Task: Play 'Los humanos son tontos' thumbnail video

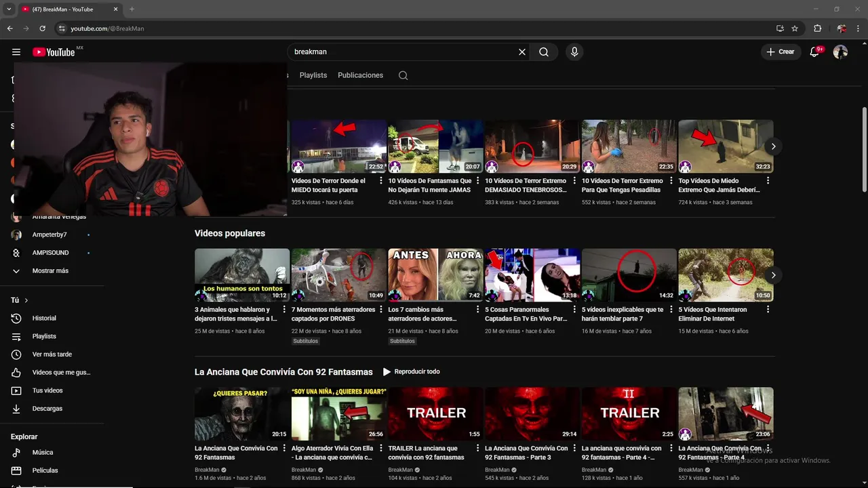Action: 242,275
